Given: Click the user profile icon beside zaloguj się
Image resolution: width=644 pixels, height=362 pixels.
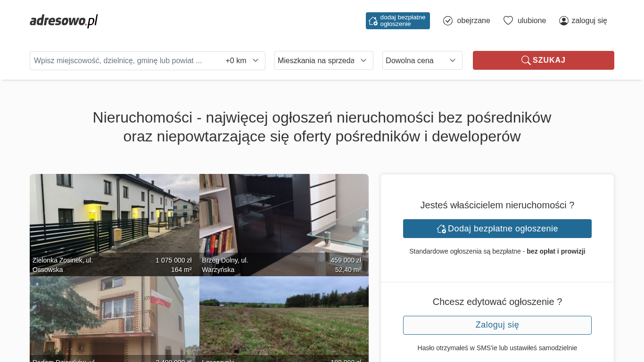Looking at the screenshot, I should point(564,21).
